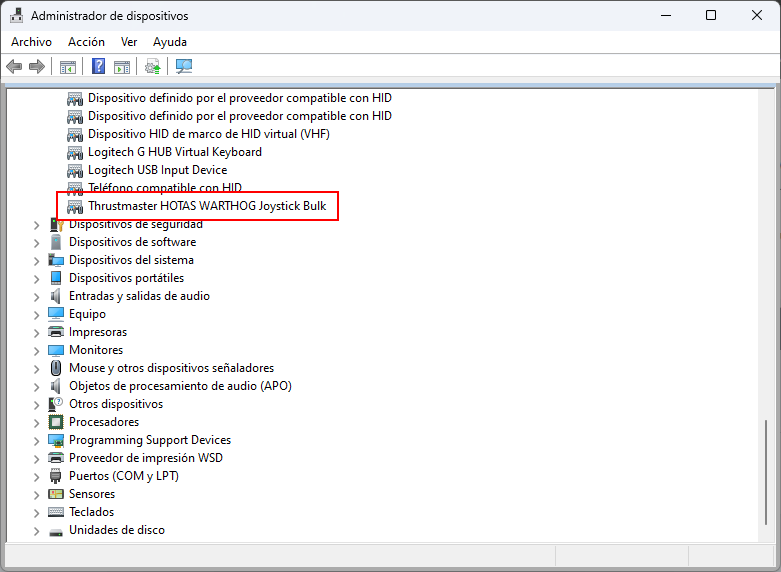Expand the Entradas y salidas de audio node

pos(36,297)
